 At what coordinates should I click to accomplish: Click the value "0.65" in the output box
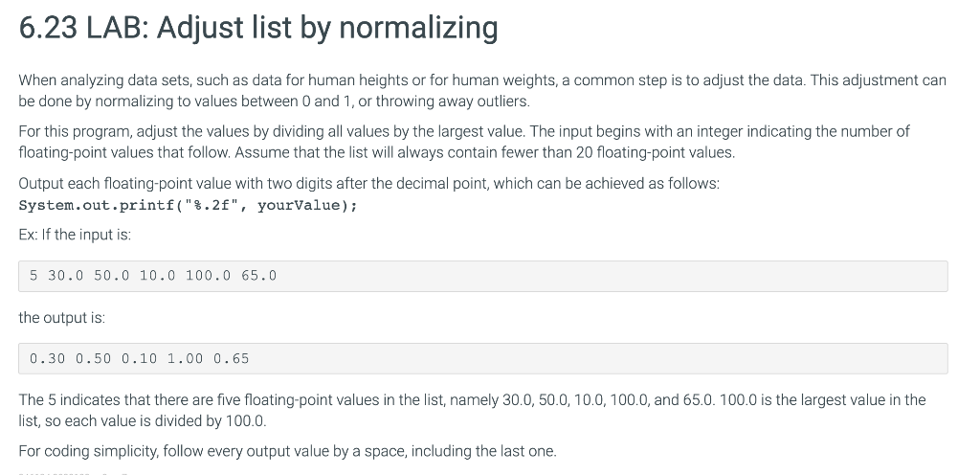tap(232, 359)
